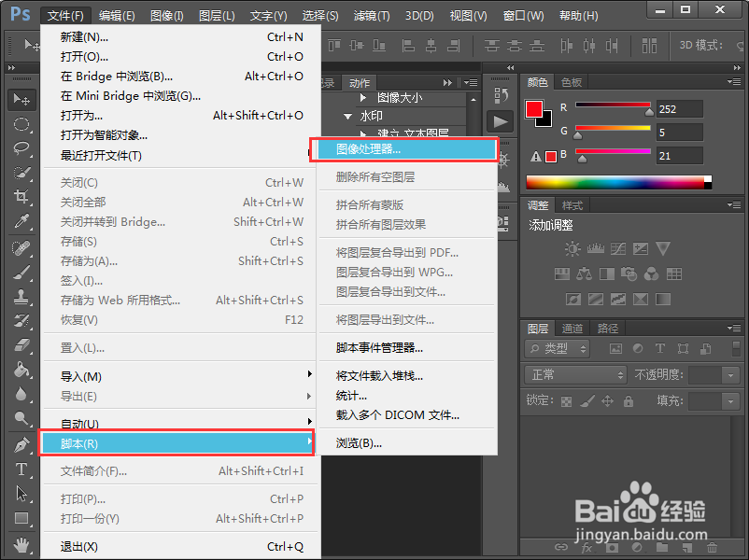This screenshot has width=749, height=560.
Task: Toggle lock transparent pixels in Layers panel
Action: [566, 401]
